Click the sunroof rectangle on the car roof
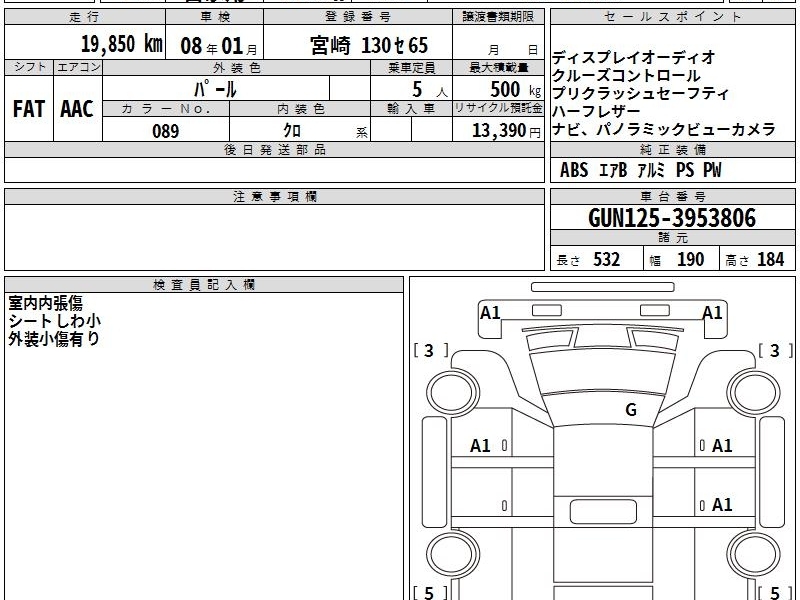Image resolution: width=800 pixels, height=600 pixels. coord(603,512)
